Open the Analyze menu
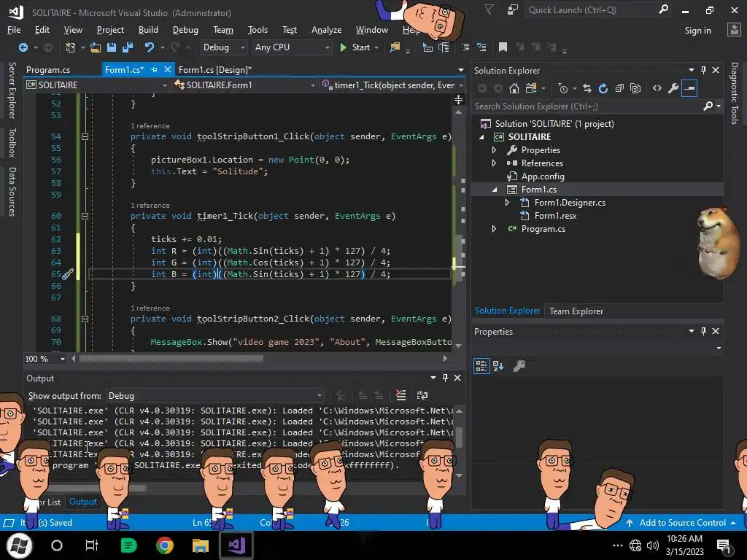The width and height of the screenshot is (747, 560). coord(326,29)
